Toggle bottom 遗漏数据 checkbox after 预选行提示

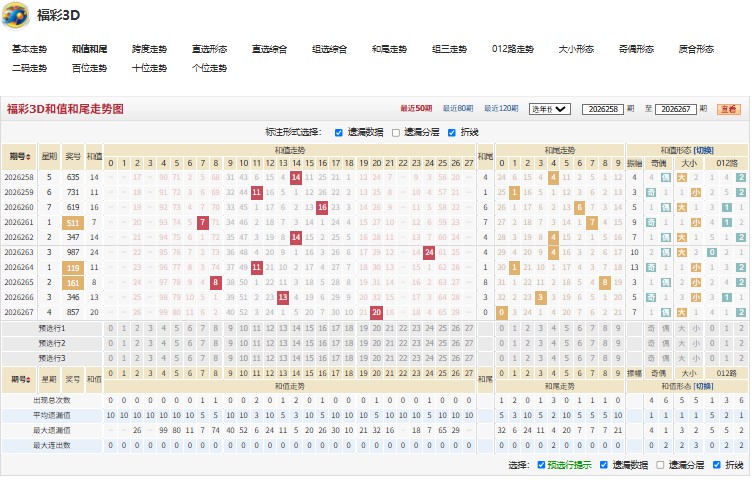click(604, 465)
